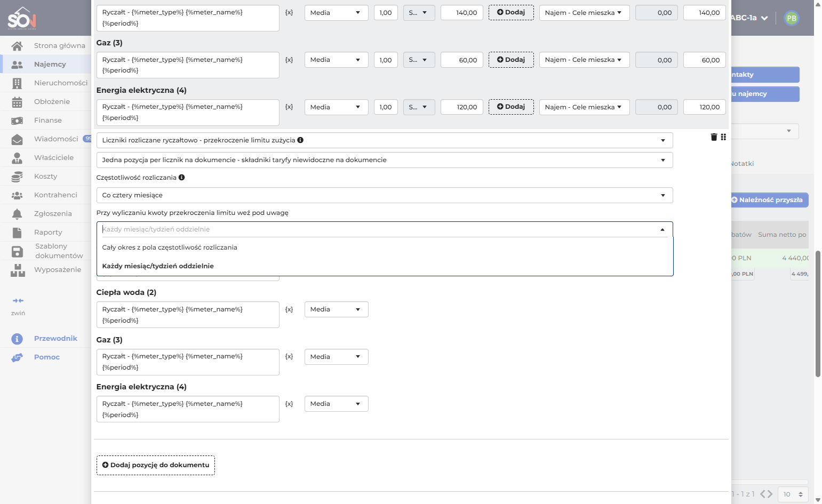
Task: Click the info icon next to Częstotliwość rozliczania
Action: pos(182,178)
